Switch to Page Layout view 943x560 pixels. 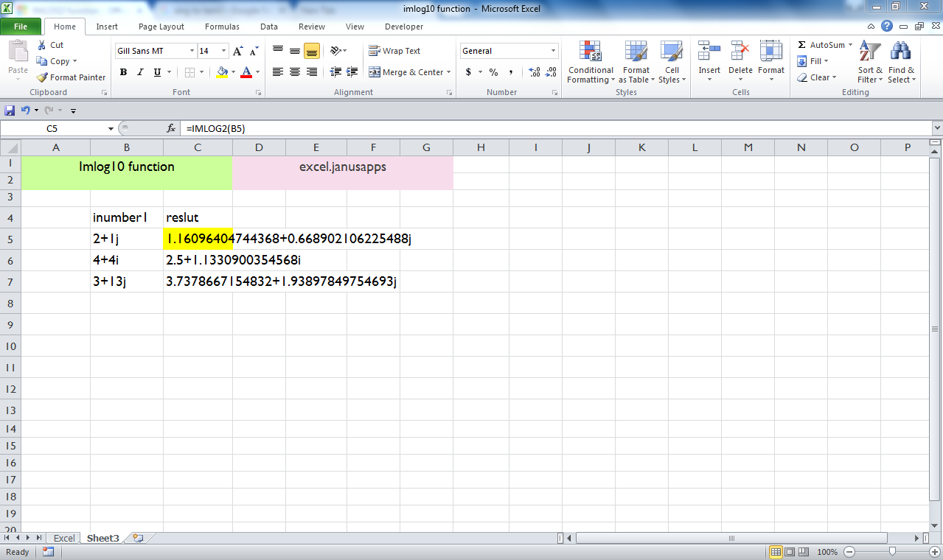(790, 552)
